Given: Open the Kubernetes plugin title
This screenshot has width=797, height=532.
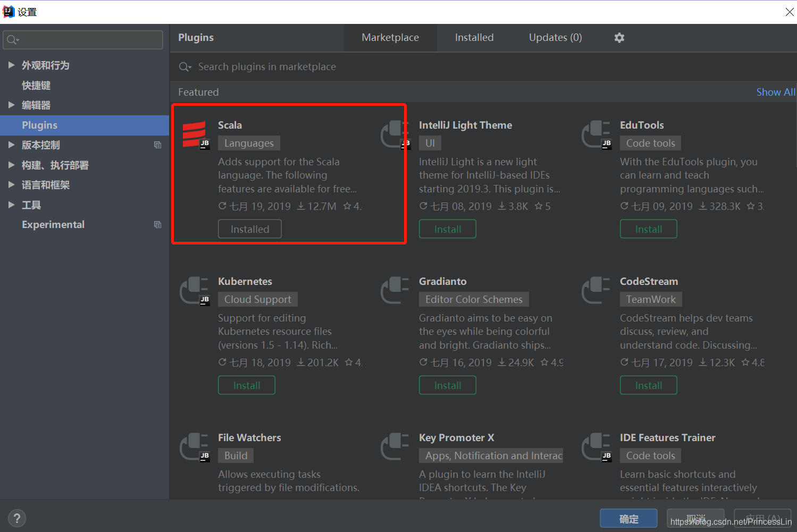Looking at the screenshot, I should pyautogui.click(x=245, y=281).
